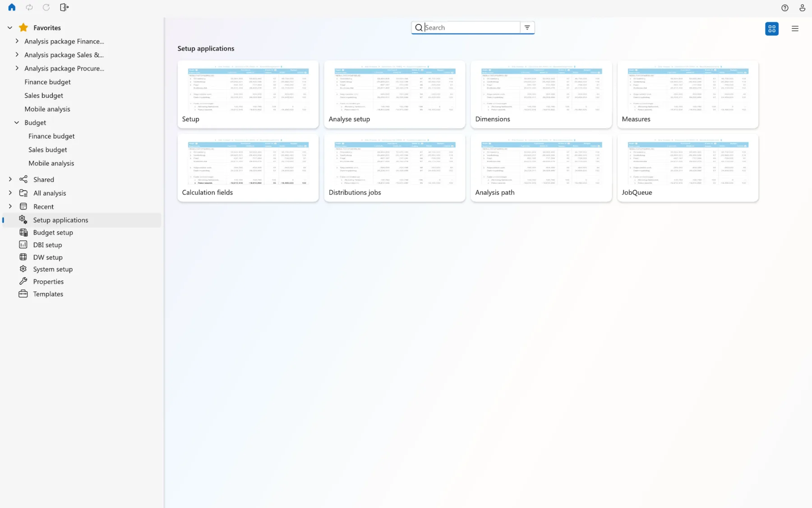Open the hamburger menu icon

tap(795, 28)
